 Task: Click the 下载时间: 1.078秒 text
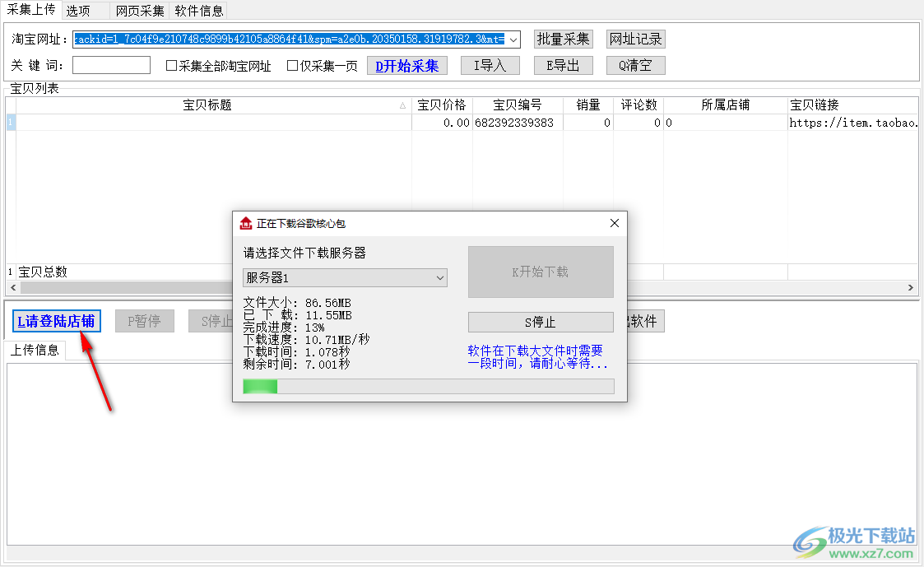tap(296, 352)
